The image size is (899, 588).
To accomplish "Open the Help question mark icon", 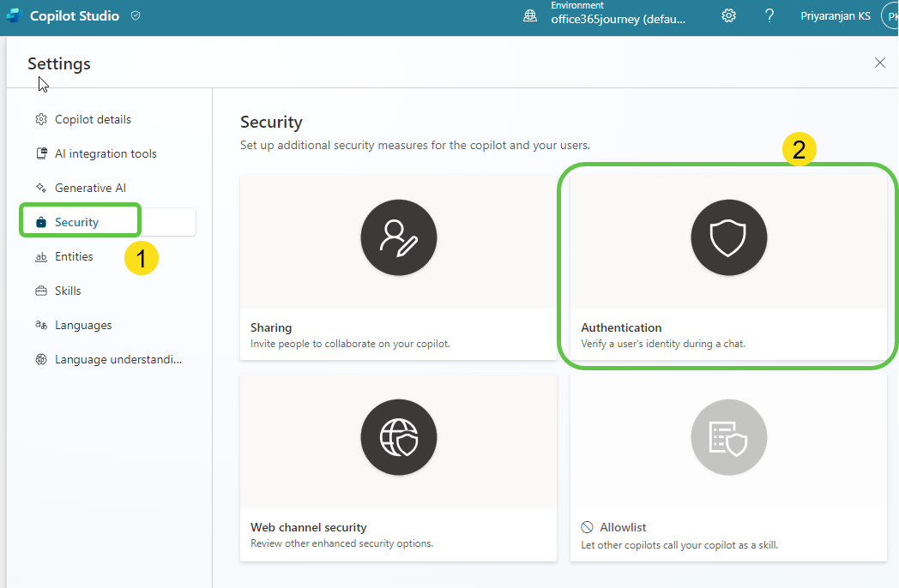I will pyautogui.click(x=769, y=15).
